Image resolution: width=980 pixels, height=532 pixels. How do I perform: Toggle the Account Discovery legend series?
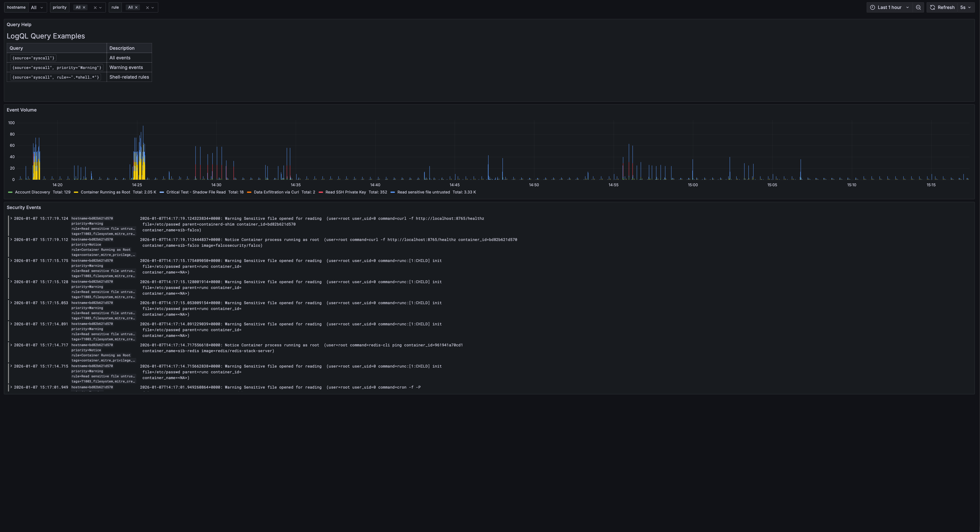point(33,192)
